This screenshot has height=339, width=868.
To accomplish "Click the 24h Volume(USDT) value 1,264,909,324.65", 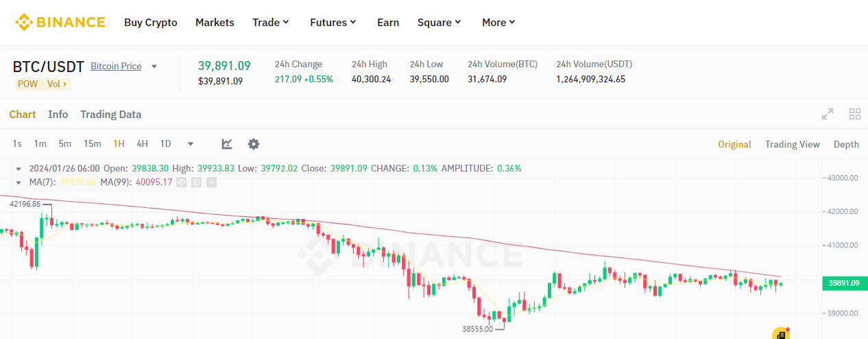I will click(590, 79).
